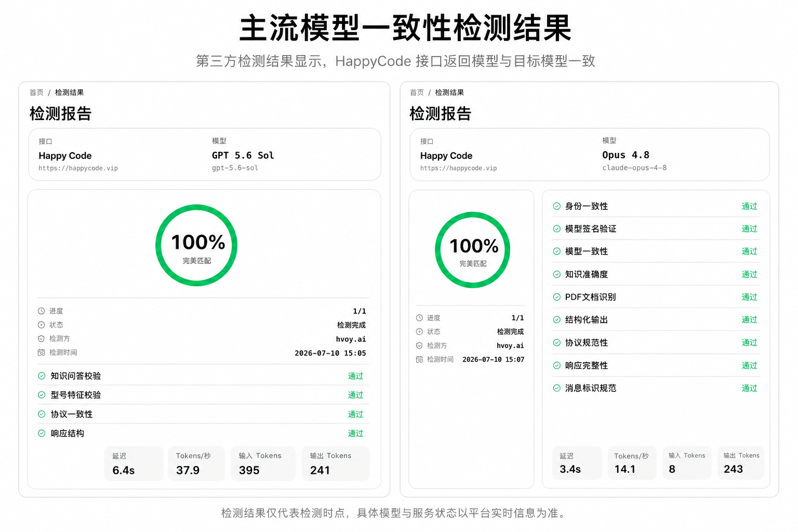Select the Tokens/秒 14.1 stat card
The height and width of the screenshot is (532, 798).
(x=632, y=463)
